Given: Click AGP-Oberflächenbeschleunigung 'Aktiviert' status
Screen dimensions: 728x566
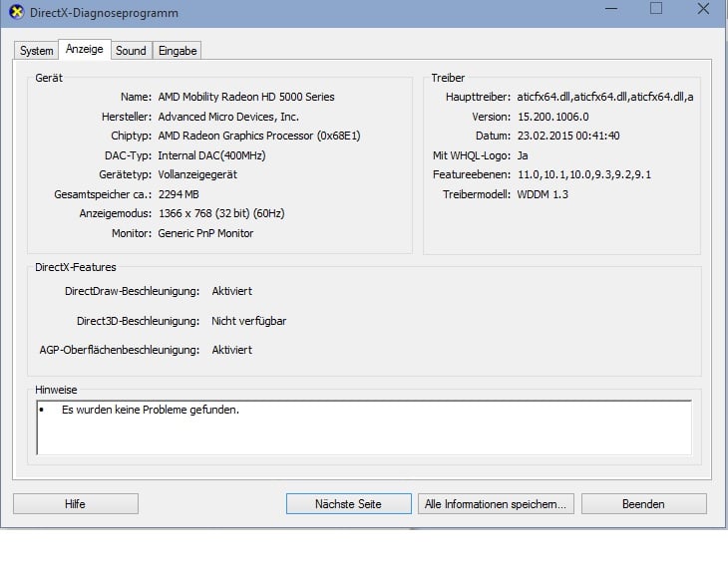Looking at the screenshot, I should coord(231,350).
